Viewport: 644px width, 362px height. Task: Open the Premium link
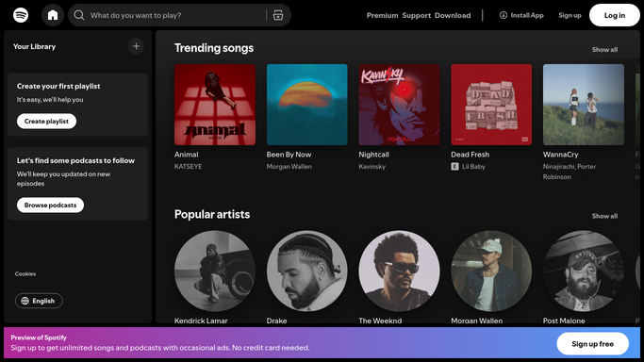(x=383, y=15)
